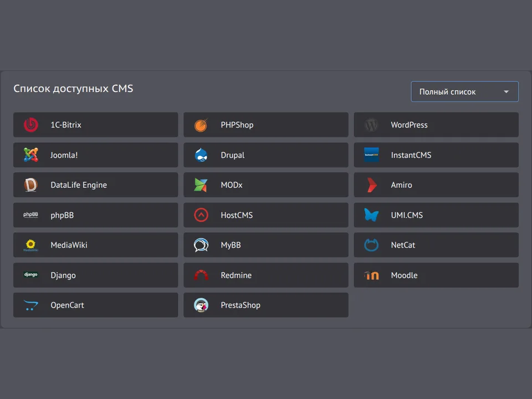Click the MyBB speech bubble icon
Viewport: 532px width, 399px height.
click(x=201, y=245)
